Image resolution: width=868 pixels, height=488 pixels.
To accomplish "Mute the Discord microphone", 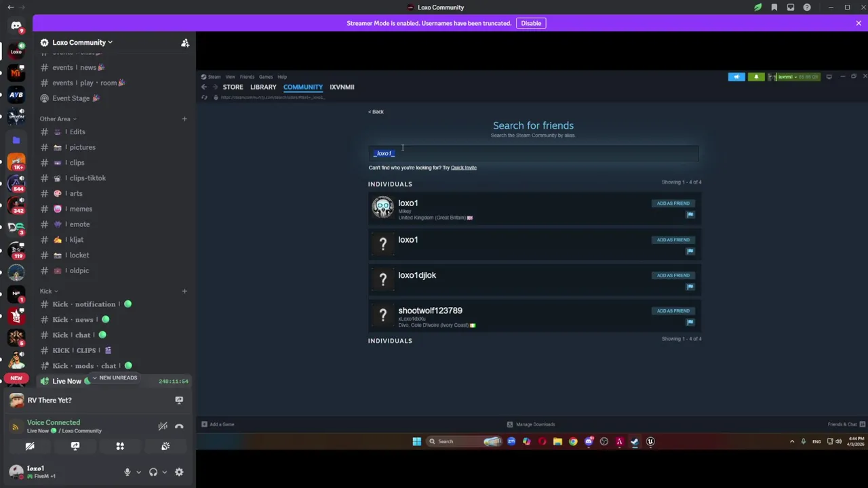I will click(x=127, y=472).
